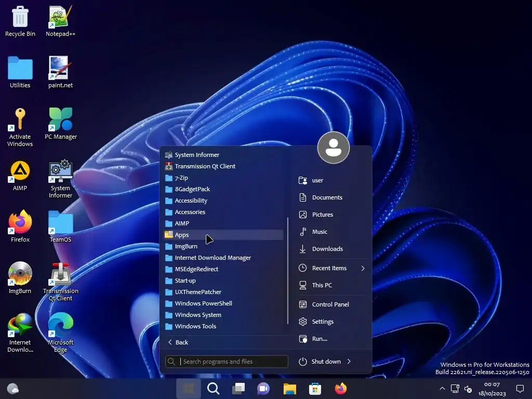This screenshot has height=399, width=532.
Task: Open Downloads from start menu
Action: tap(332, 249)
